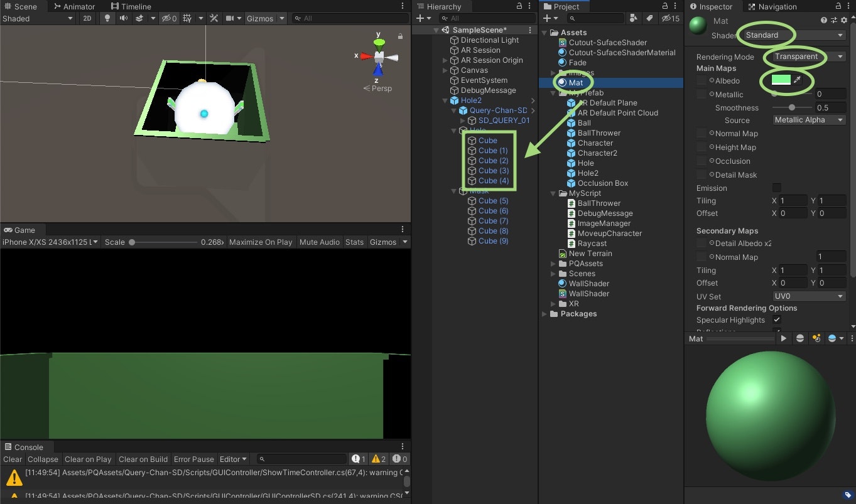Open the Inspector tab
The image size is (856, 504).
coord(711,6)
